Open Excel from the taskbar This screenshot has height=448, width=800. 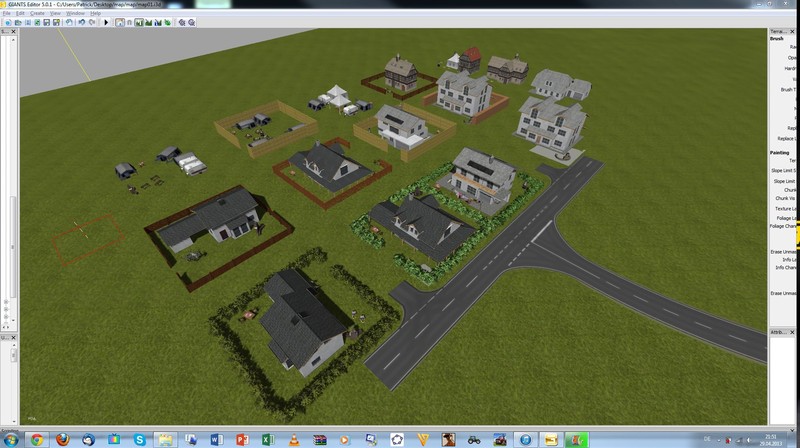[x=268, y=439]
